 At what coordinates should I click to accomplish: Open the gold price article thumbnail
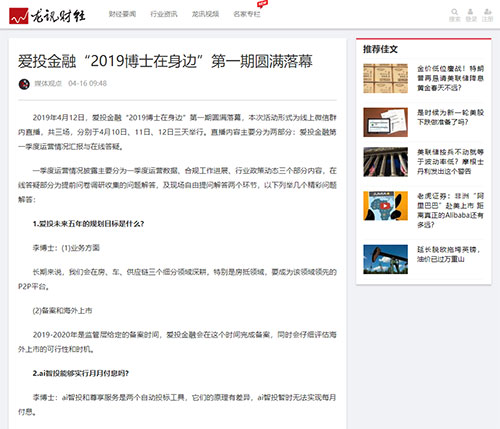[385, 78]
